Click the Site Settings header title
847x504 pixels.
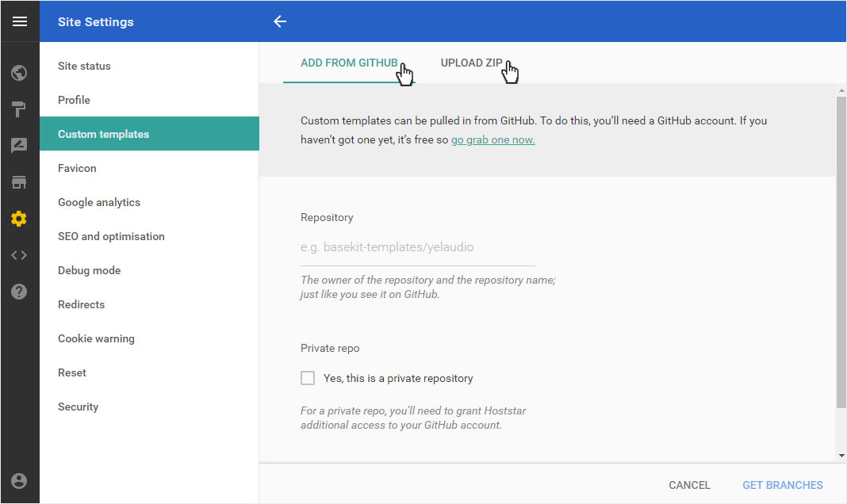[96, 22]
